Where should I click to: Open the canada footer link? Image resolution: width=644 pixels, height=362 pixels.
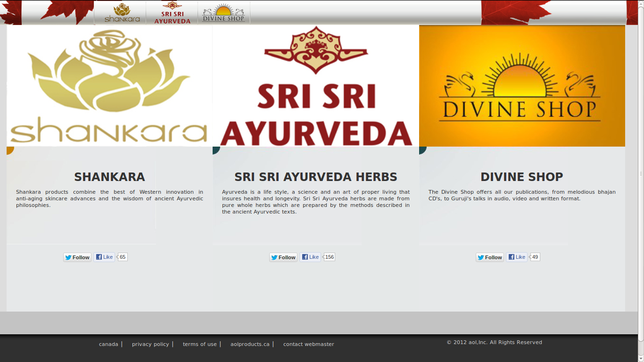click(x=108, y=344)
